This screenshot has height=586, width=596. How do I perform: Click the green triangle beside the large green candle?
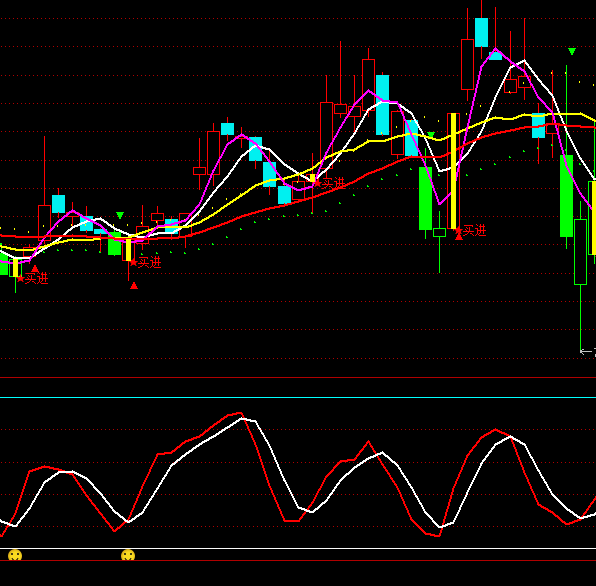click(431, 135)
